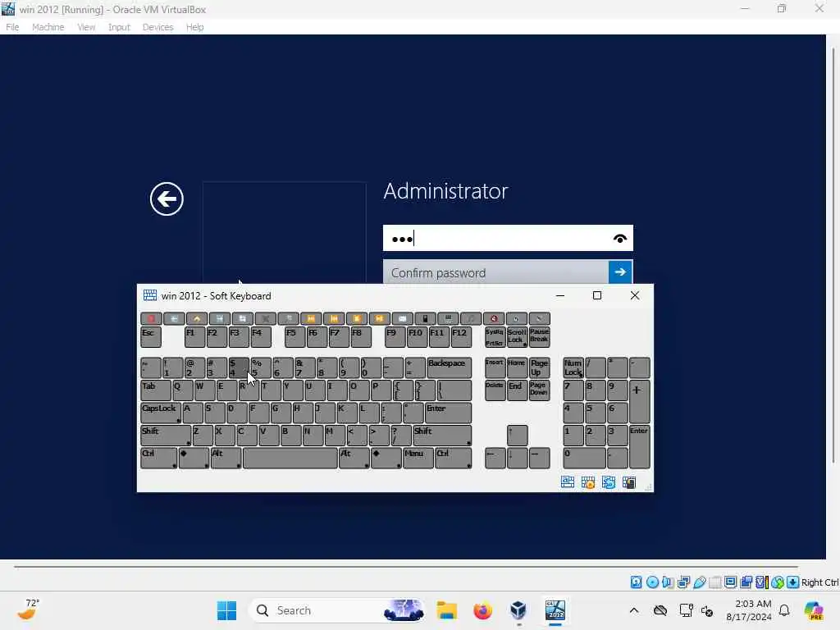Open the Machine menu
The width and height of the screenshot is (840, 630).
point(48,27)
